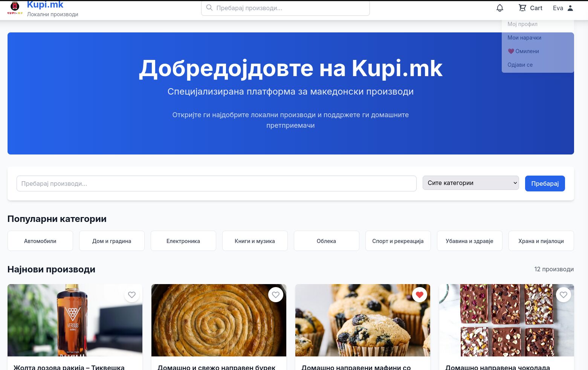The image size is (588, 370).
Task: Expand the Сите категории dropdown
Action: coord(470,183)
